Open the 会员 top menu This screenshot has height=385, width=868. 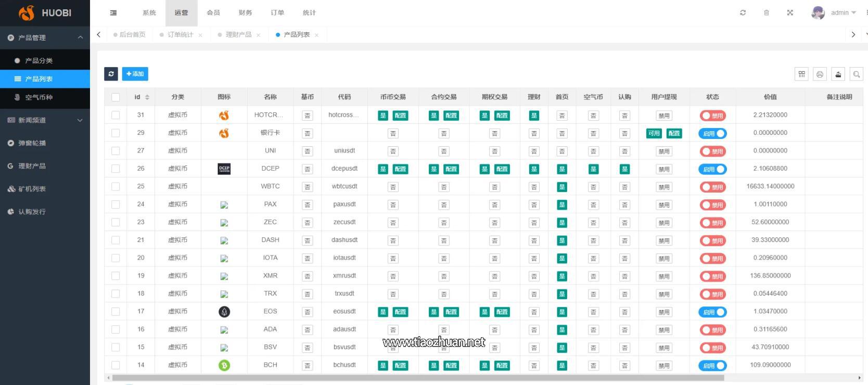pos(213,12)
